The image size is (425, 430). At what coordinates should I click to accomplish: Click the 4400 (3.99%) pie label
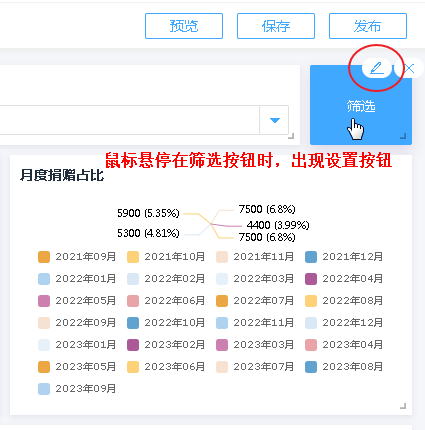[x=278, y=225]
